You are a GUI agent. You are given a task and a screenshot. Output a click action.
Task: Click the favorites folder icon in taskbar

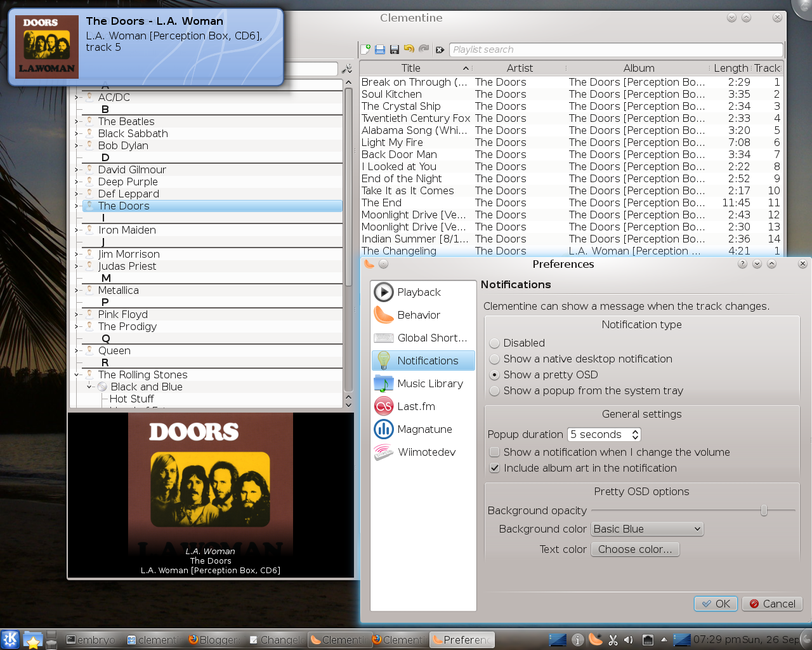pyautogui.click(x=32, y=640)
